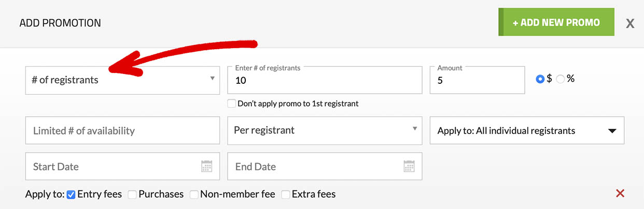Click into the Amount field
This screenshot has width=644, height=209.
pyautogui.click(x=477, y=81)
